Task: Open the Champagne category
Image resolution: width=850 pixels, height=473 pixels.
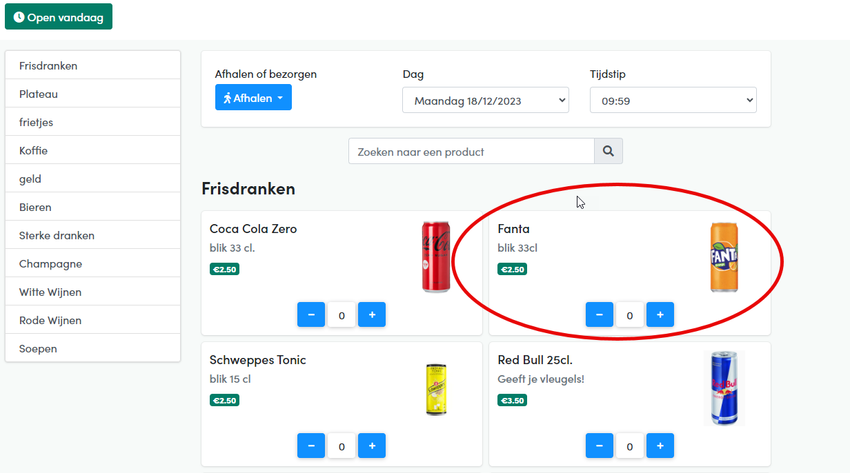Action: coord(93,263)
